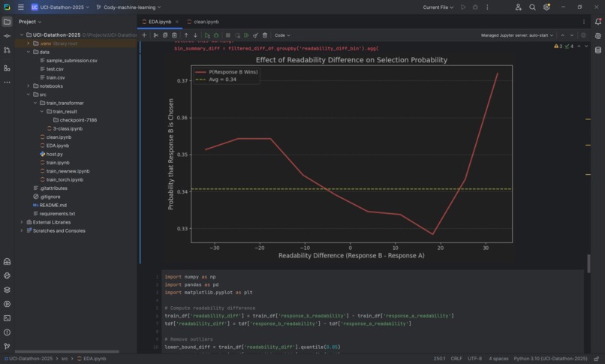Close the EDA.ipynb tab

(x=176, y=22)
